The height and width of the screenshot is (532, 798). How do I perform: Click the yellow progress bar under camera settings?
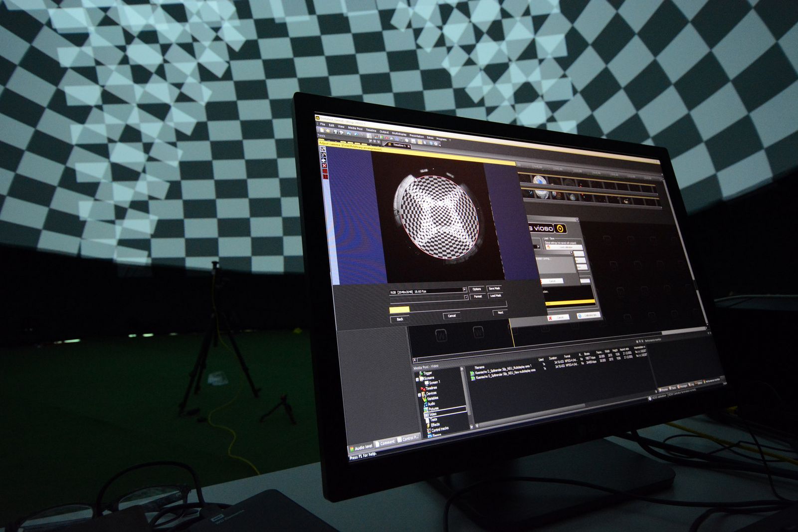pos(399,310)
